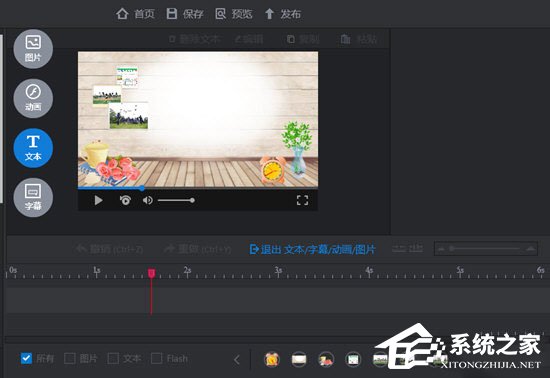Viewport: 550px width, 378px height.
Task: Open 预览 preview
Action: point(234,14)
